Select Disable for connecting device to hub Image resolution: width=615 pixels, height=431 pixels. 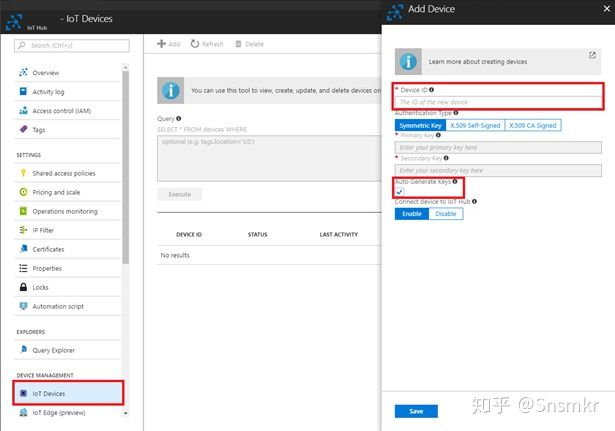pos(446,214)
